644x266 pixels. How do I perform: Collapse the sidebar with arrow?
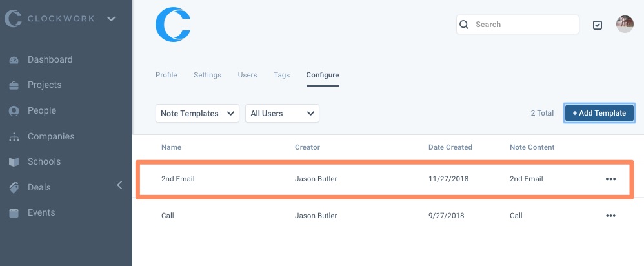click(x=119, y=185)
